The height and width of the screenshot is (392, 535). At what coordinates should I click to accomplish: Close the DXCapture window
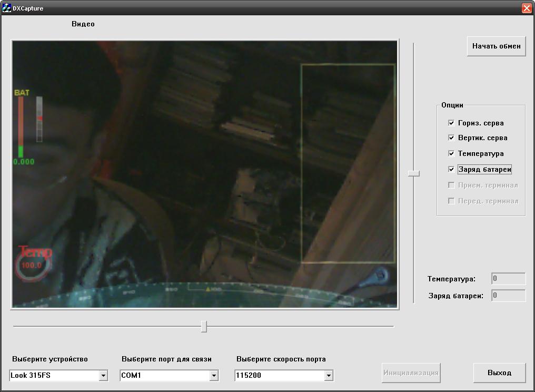(526, 8)
